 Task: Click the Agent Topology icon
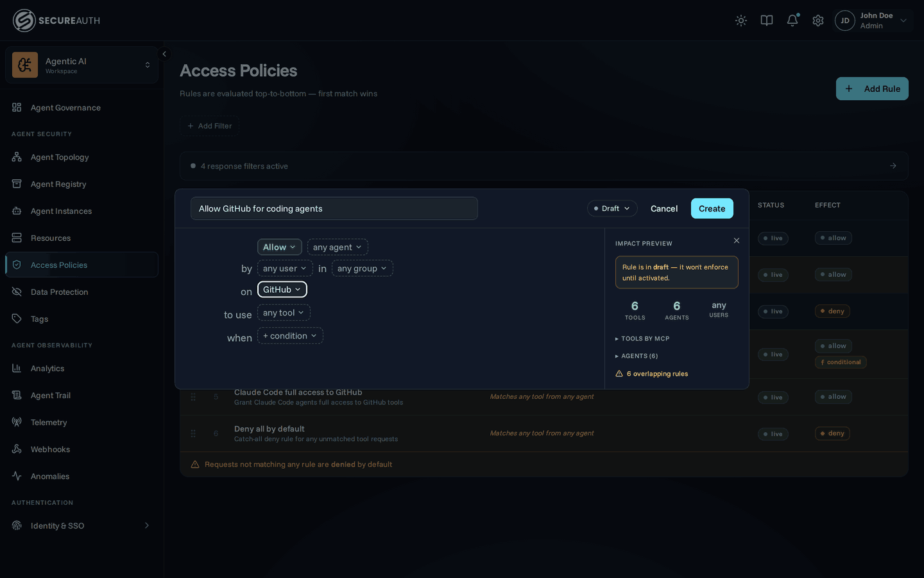click(x=17, y=157)
